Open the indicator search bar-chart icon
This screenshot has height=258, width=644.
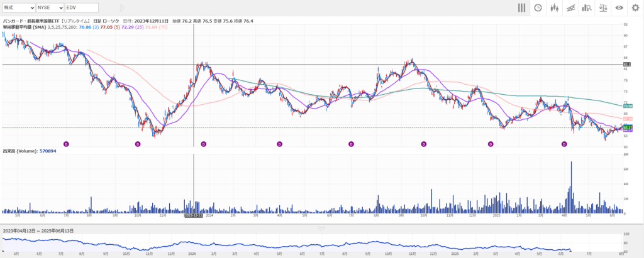coord(587,8)
